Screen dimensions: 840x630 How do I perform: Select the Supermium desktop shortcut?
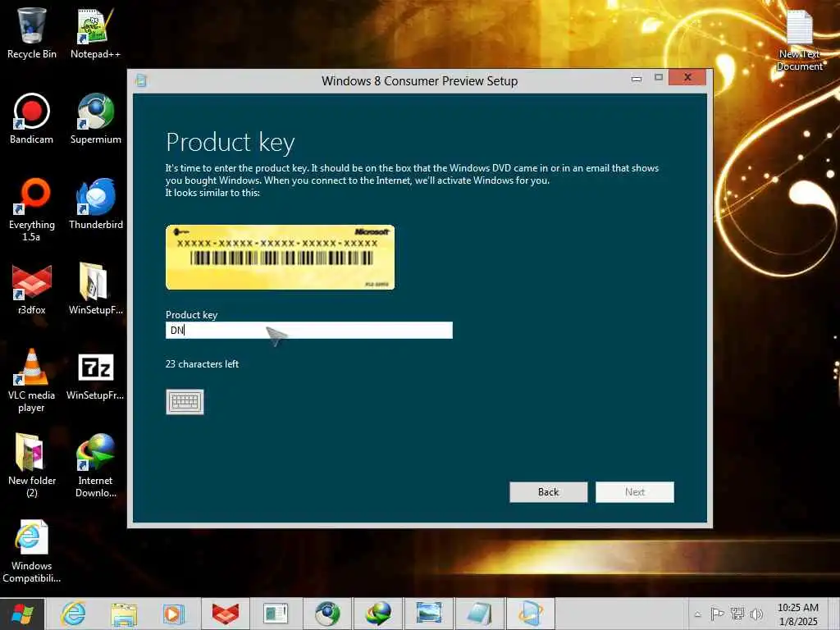[x=95, y=119]
